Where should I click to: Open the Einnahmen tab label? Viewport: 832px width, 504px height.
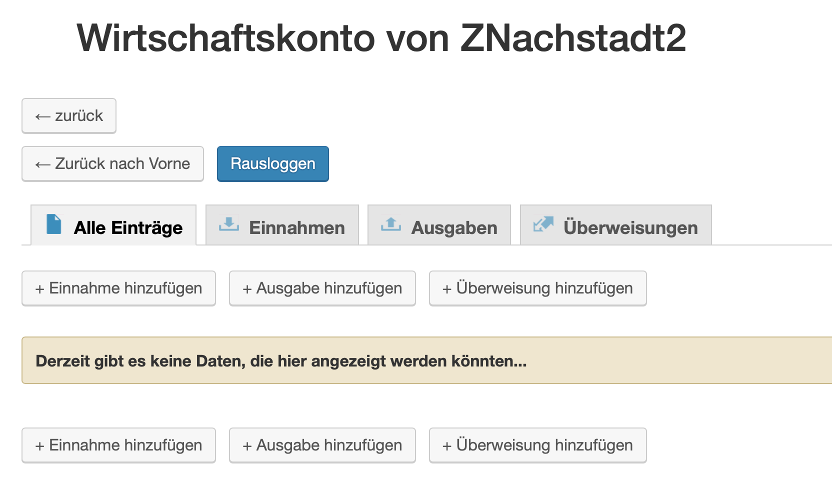point(297,228)
